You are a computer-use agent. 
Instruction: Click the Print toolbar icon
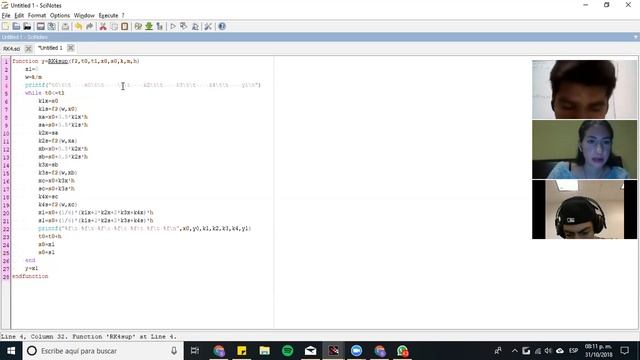coord(65,27)
